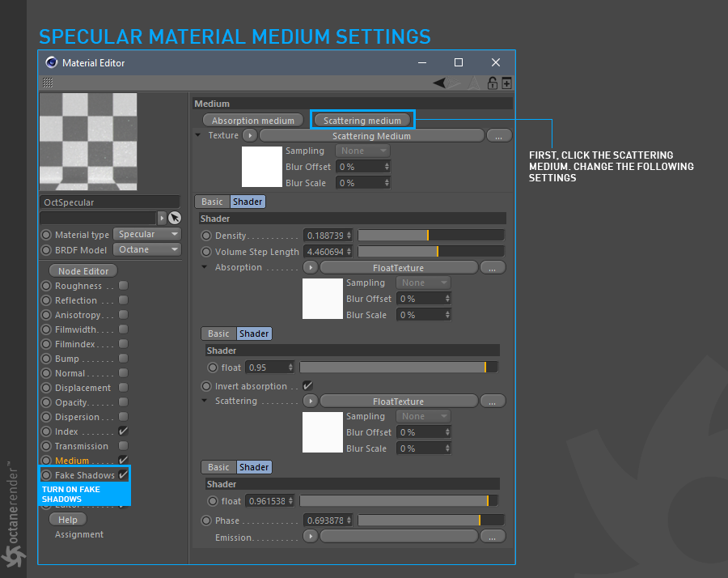Uncheck the Invert absorption checkbox
This screenshot has width=728, height=578.
tap(307, 385)
